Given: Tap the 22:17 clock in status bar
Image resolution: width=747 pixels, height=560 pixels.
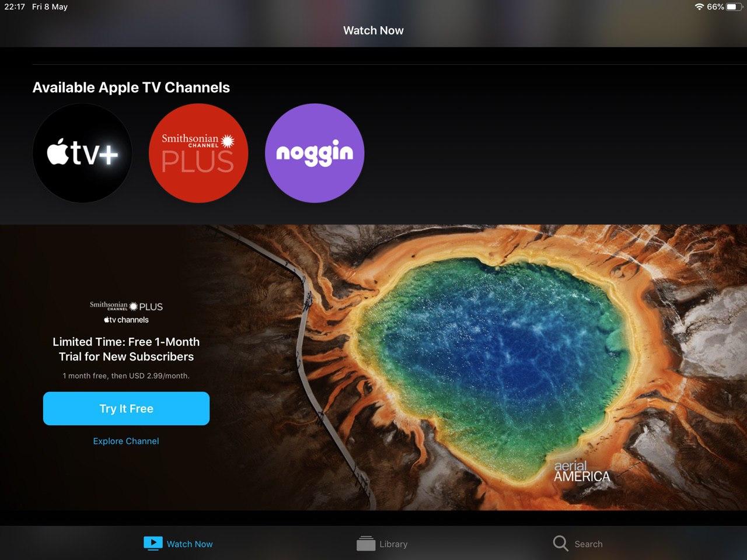Looking at the screenshot, I should pos(15,7).
